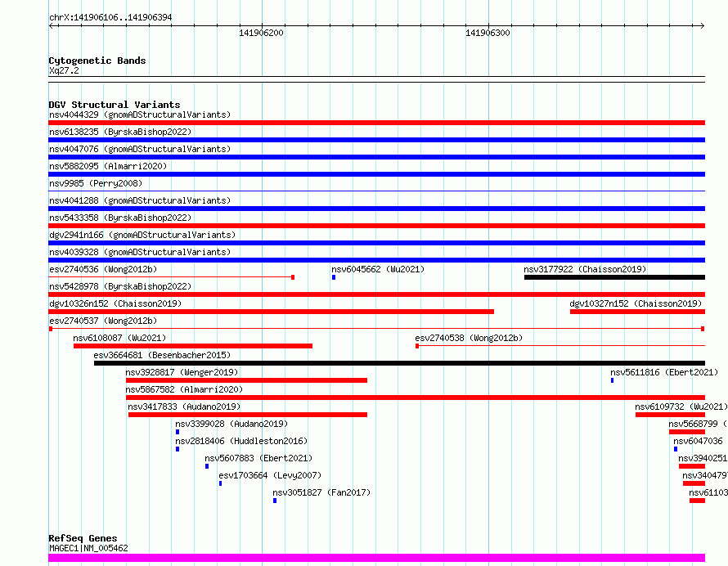Click the nsv9985 Perry2008 label

[x=96, y=183]
